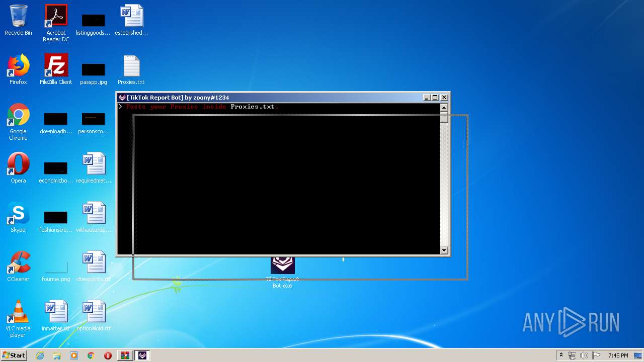Click the Show desktop button
Screen dimensions: 644x362
tap(638, 355)
